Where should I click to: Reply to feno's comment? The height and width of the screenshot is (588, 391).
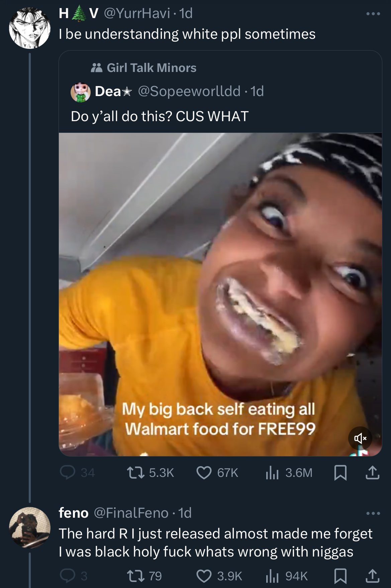click(x=74, y=576)
